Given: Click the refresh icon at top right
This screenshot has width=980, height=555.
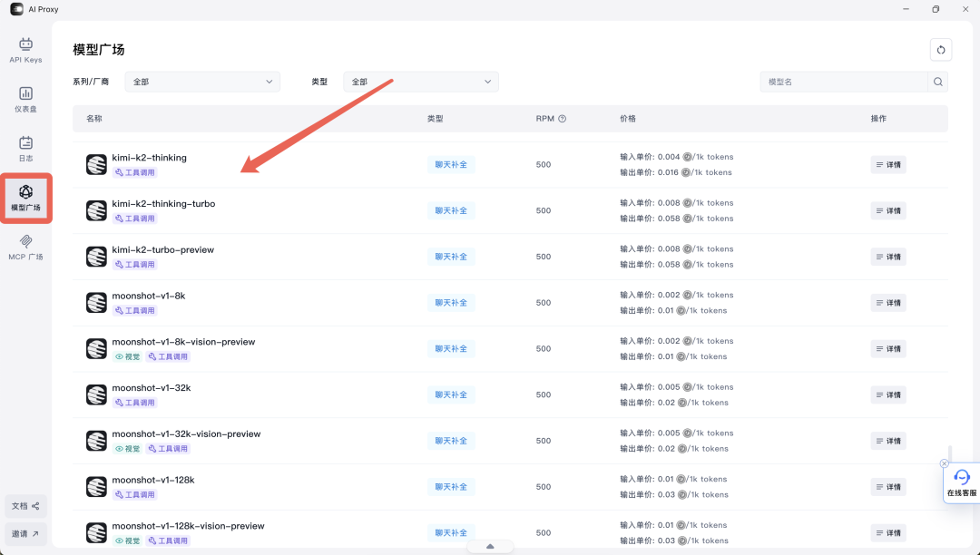Looking at the screenshot, I should (x=940, y=50).
